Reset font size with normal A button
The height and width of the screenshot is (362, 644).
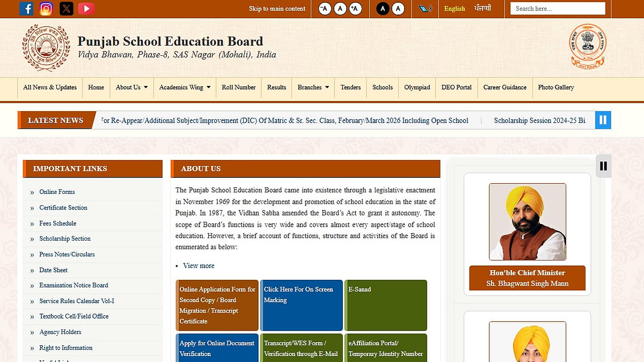(340, 9)
